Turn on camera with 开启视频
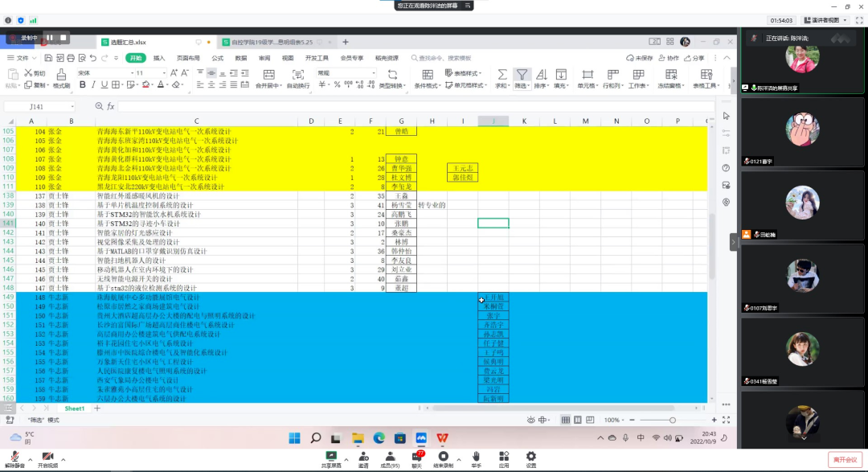Viewport: 868px width, 472px height. 47,457
